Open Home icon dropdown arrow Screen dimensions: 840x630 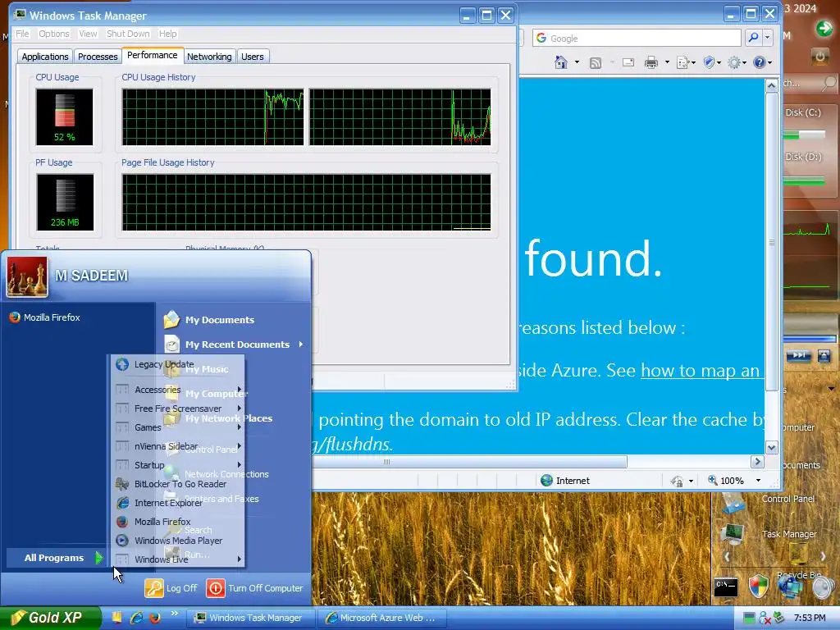577,62
